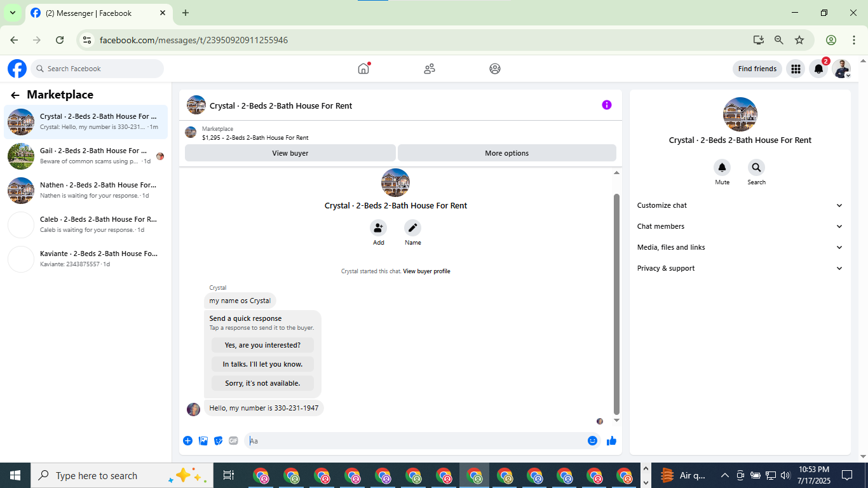868x488 pixels.
Task: Open the Facebook home logo
Action: pos(17,69)
